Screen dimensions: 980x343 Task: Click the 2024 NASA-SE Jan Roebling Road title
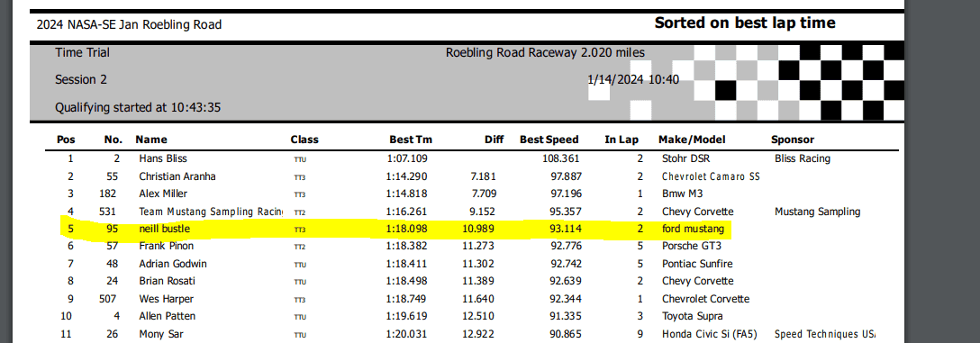[130, 25]
